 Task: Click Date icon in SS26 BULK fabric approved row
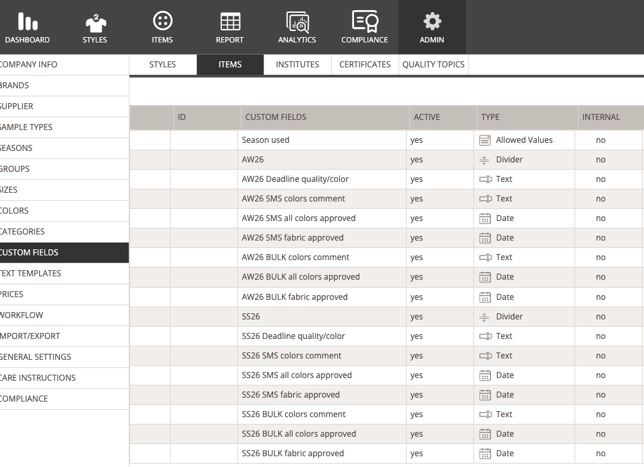pyautogui.click(x=485, y=454)
